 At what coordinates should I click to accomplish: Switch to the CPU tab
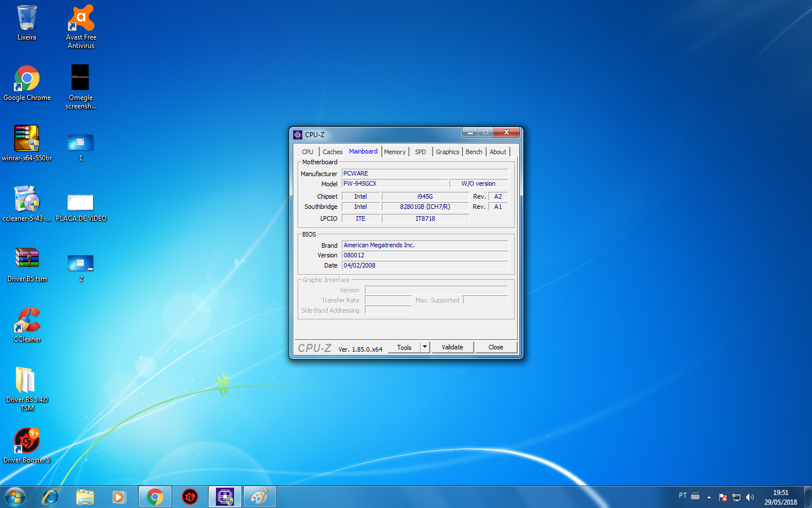(x=307, y=152)
